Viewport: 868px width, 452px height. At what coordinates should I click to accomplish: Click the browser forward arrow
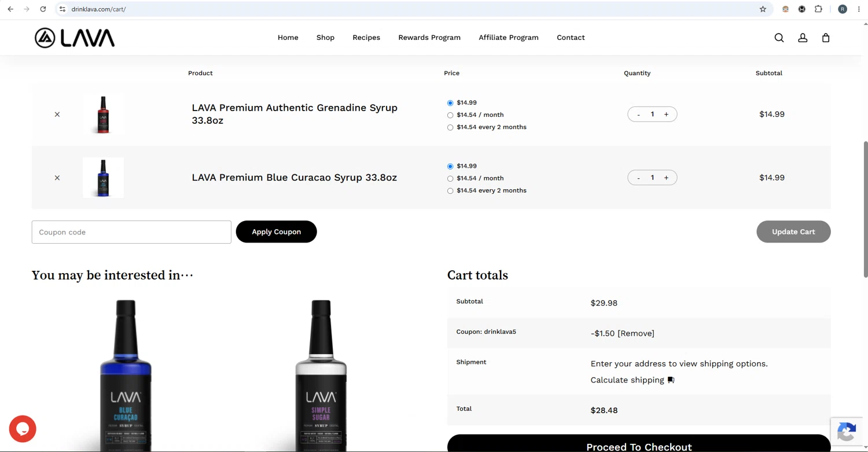(x=27, y=9)
